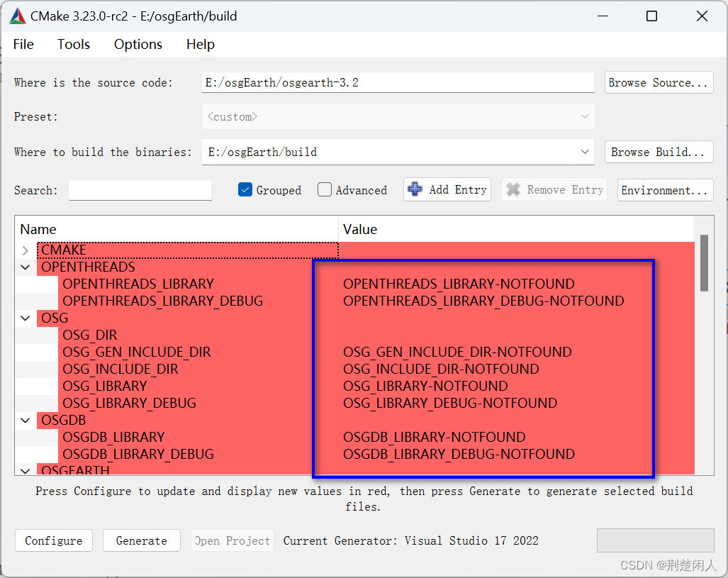Click the Search input field

pyautogui.click(x=140, y=190)
